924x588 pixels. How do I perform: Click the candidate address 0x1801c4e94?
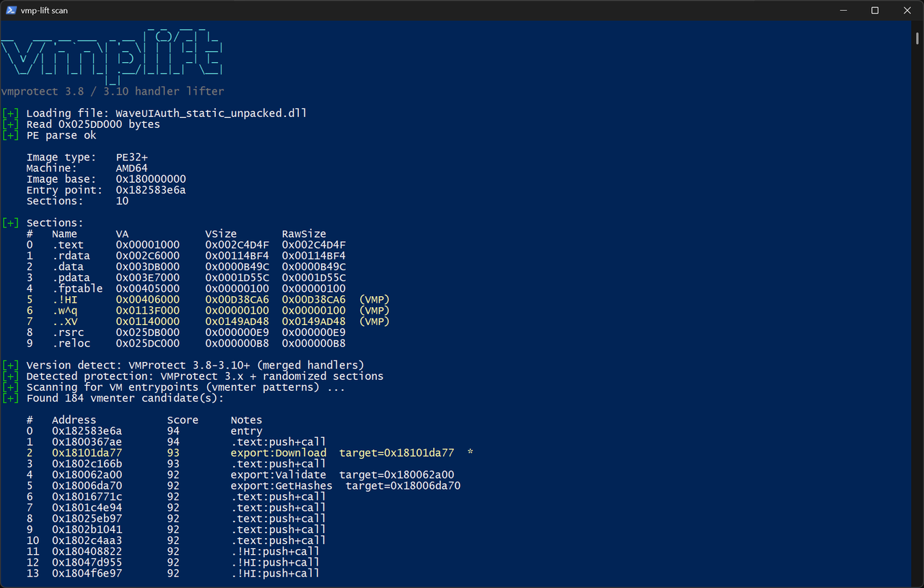click(87, 508)
